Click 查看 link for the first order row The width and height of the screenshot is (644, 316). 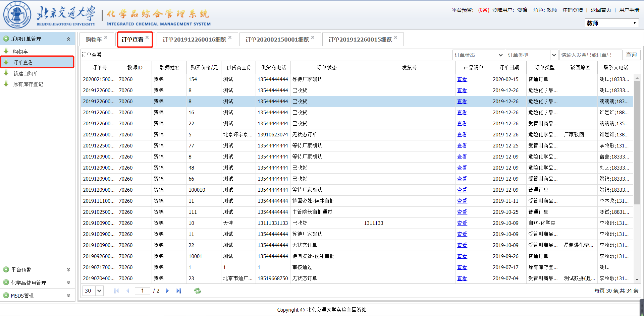(462, 79)
